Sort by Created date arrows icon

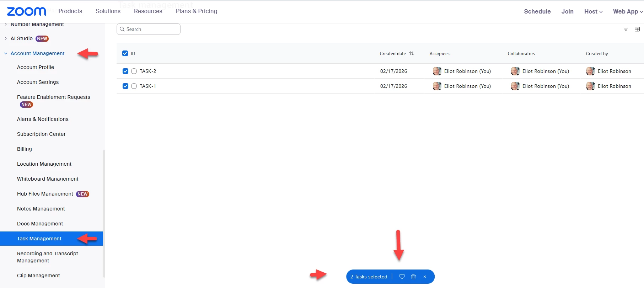[x=412, y=53]
